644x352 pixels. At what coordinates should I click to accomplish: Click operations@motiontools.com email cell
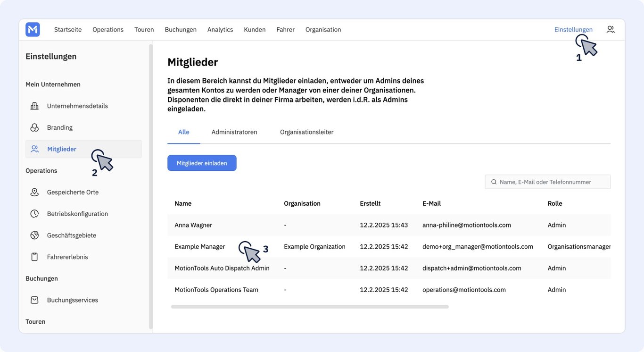[x=464, y=290]
